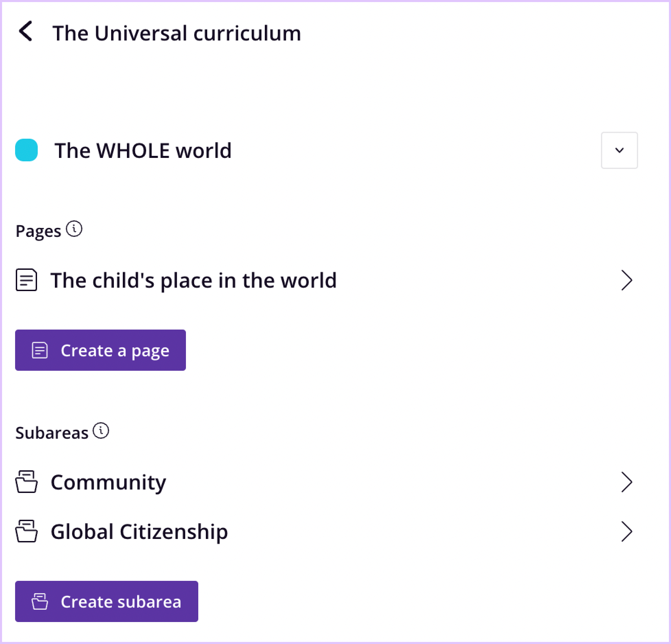Click the page icon beside The child's place
This screenshot has width=671, height=644.
click(x=26, y=280)
